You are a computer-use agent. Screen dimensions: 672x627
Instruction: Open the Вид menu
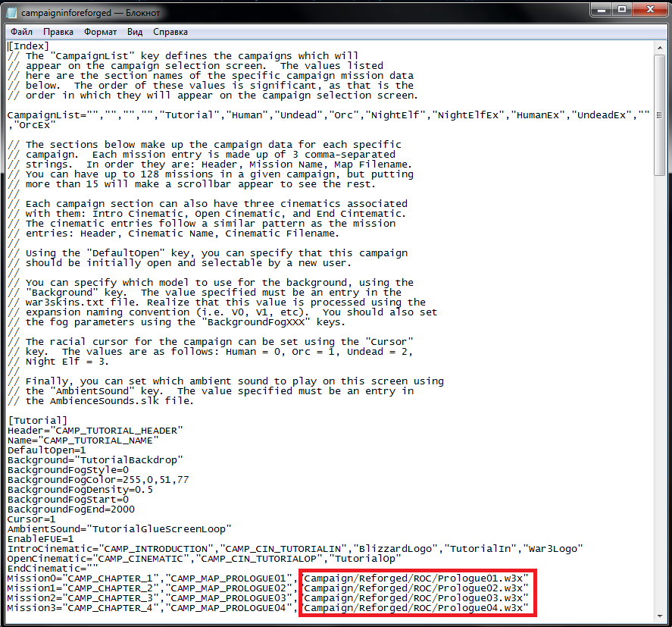coord(135,32)
